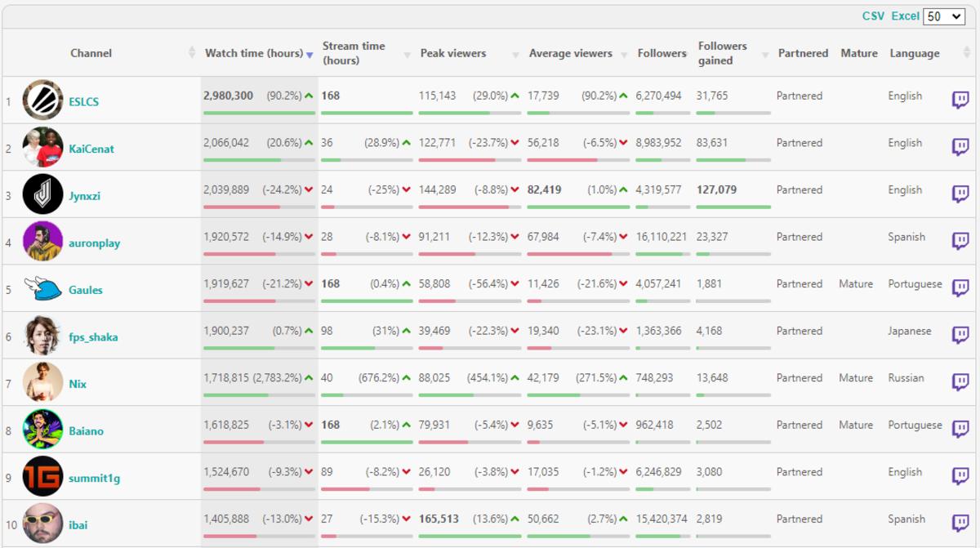Click ESLCS watch time progress bar
The height and width of the screenshot is (548, 980).
tap(259, 113)
